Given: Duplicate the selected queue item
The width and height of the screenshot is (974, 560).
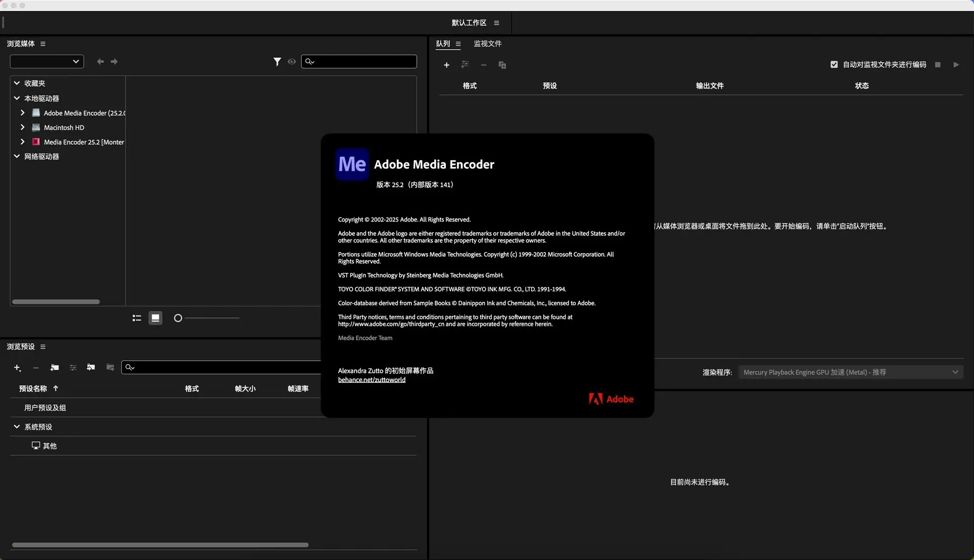Looking at the screenshot, I should click(502, 65).
